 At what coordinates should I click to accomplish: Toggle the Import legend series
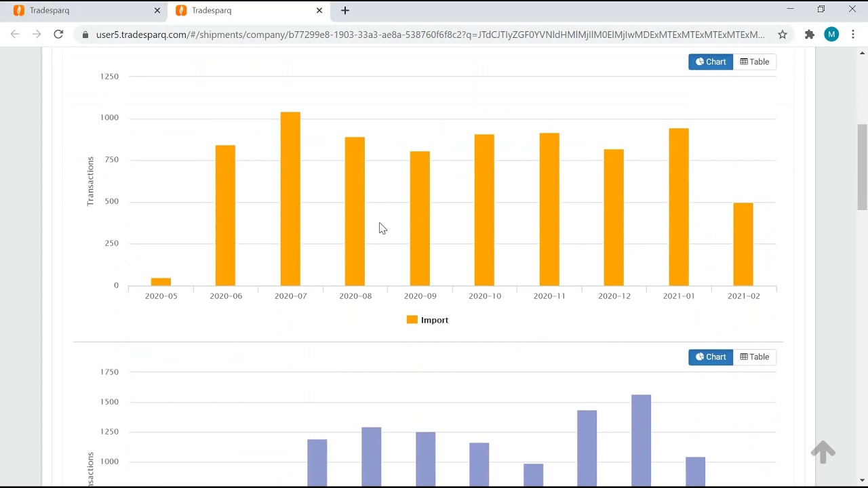[x=427, y=320]
